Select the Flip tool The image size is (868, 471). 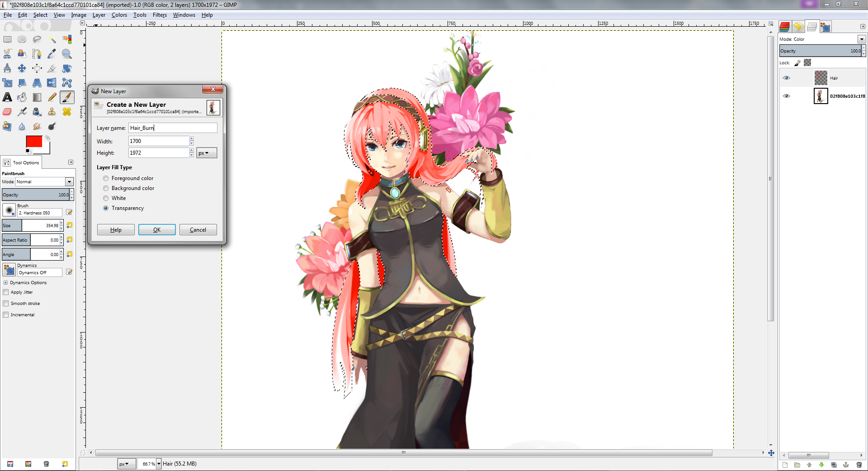coord(52,83)
